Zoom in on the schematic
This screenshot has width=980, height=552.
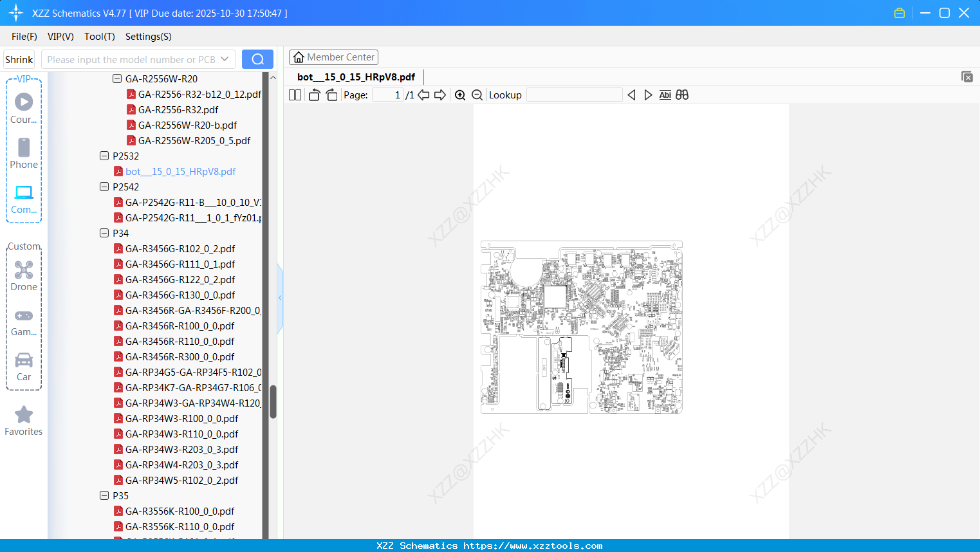tap(460, 95)
